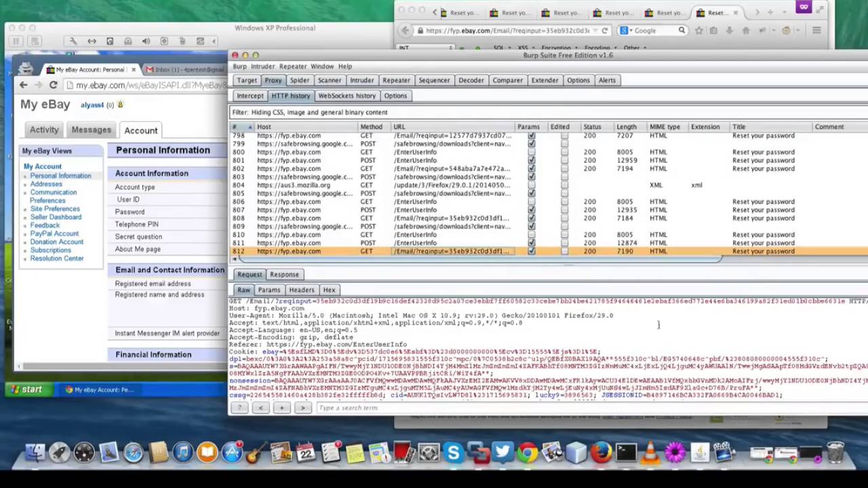Toggle Edited checkbox in row 799
868x488 pixels.
click(x=564, y=144)
